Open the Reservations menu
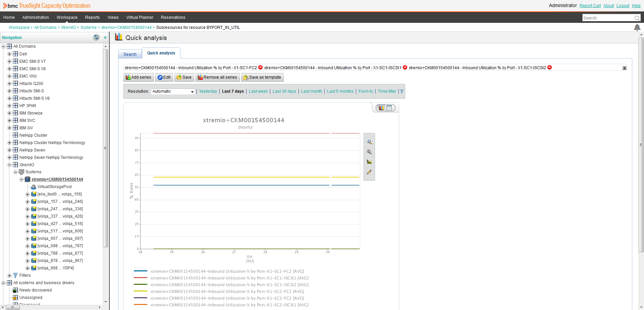The image size is (644, 310). click(173, 17)
